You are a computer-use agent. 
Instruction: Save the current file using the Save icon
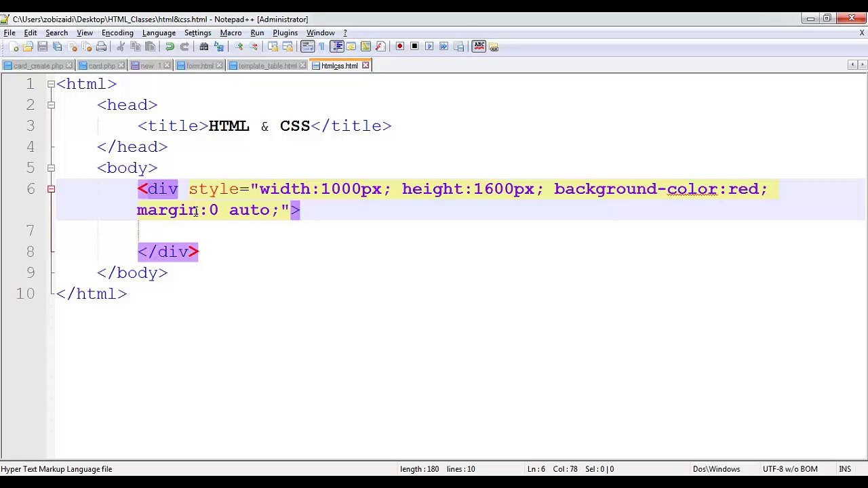point(43,46)
